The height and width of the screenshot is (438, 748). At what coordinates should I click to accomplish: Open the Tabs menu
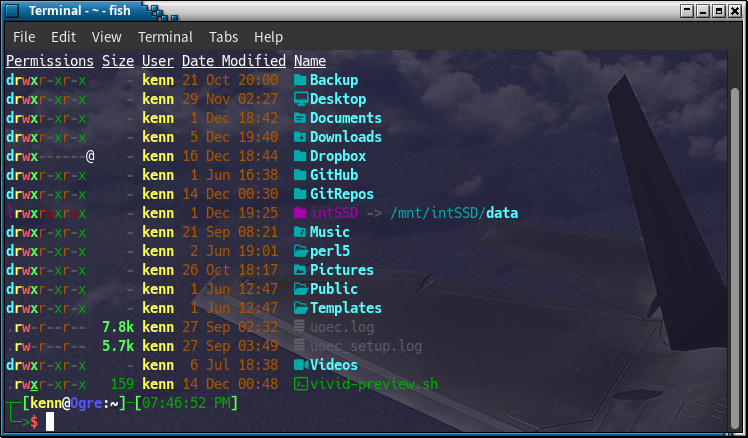[223, 37]
